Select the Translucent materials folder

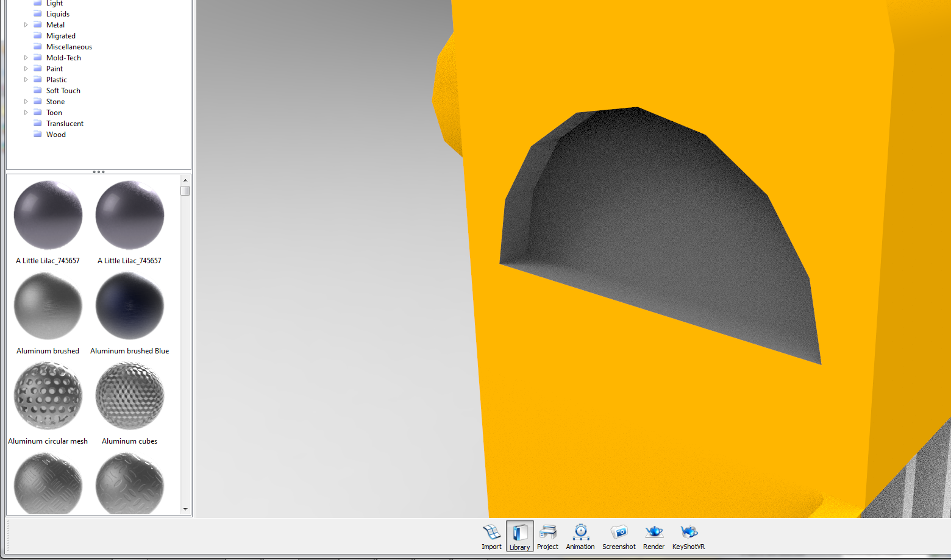65,123
